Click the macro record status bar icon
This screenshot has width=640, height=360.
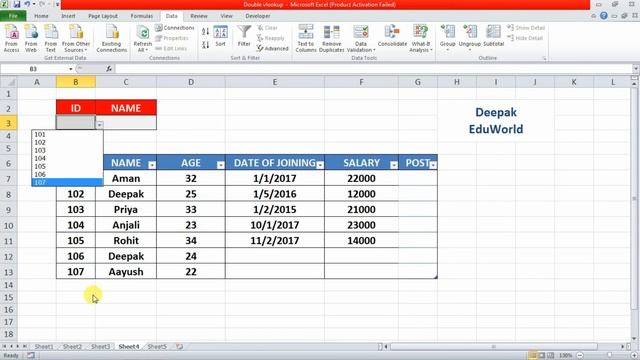31,356
